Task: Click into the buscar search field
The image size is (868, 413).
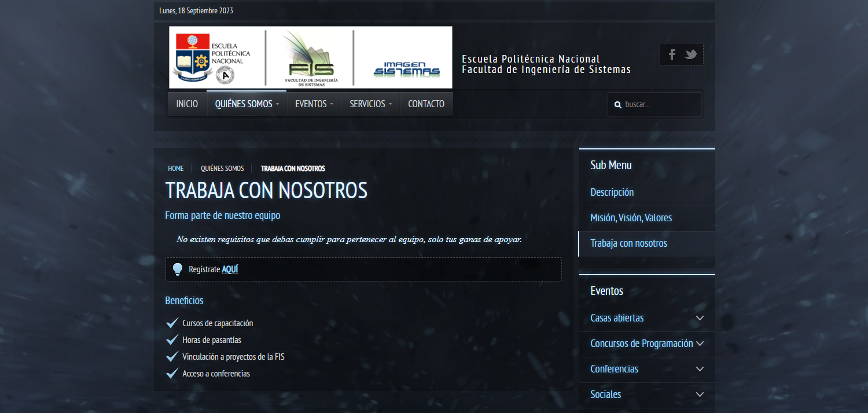Action: click(660, 105)
